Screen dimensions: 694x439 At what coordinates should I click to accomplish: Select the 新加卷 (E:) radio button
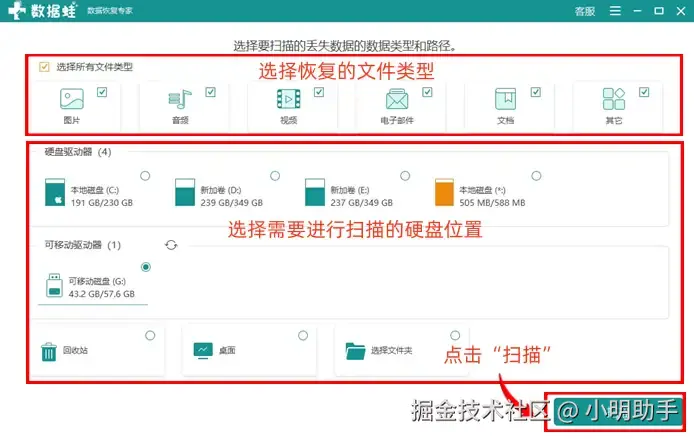pyautogui.click(x=405, y=176)
